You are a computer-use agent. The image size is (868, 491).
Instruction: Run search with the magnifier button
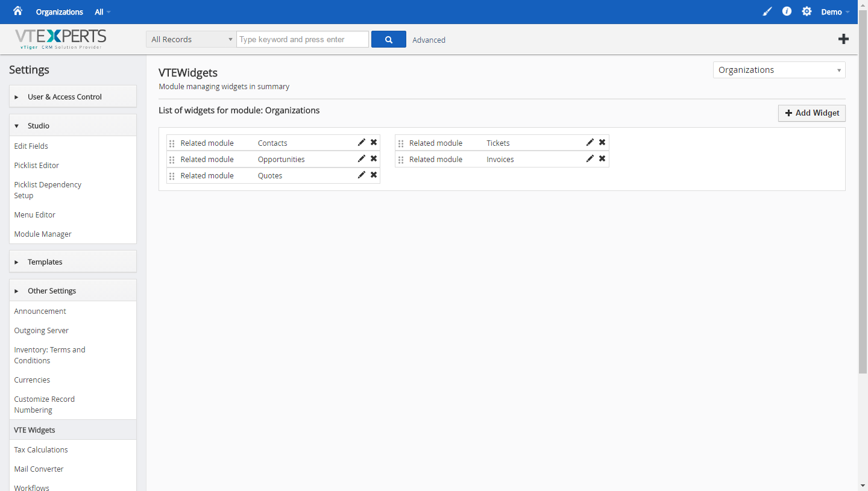tap(389, 39)
